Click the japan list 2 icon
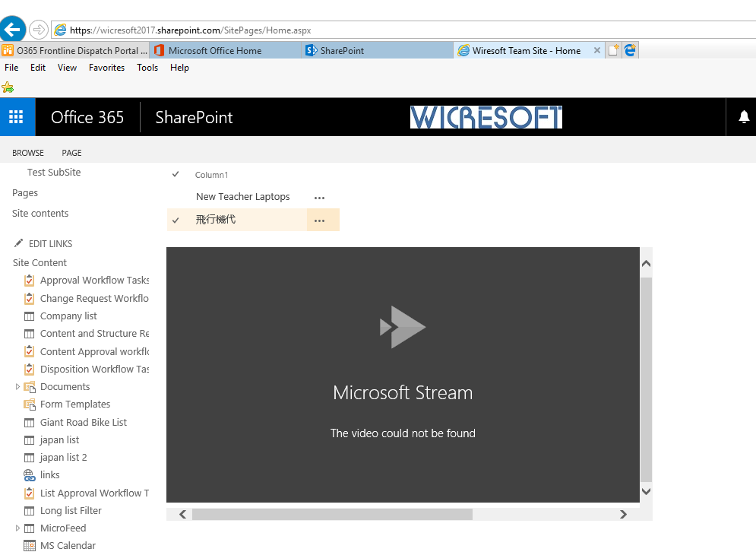 coord(30,458)
